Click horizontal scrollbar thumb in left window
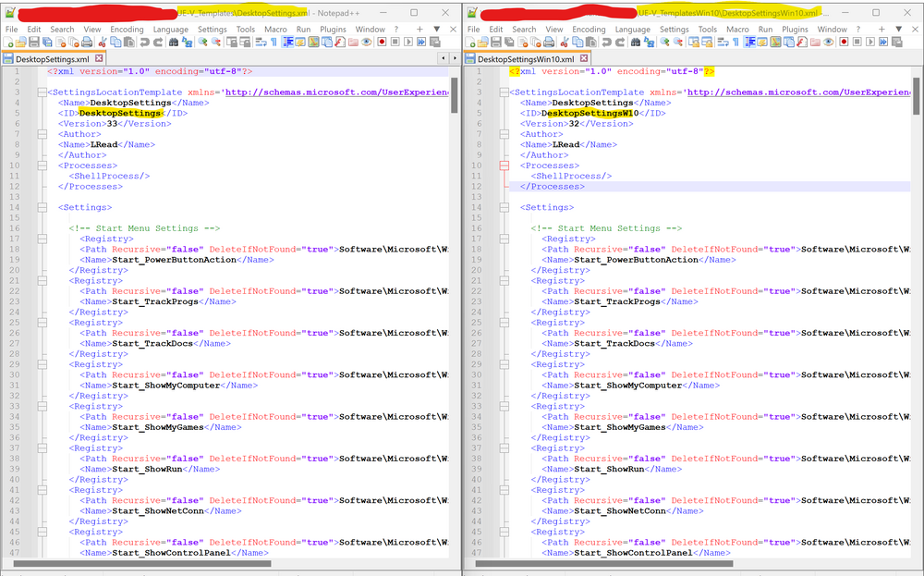924x576 pixels. click(x=142, y=564)
